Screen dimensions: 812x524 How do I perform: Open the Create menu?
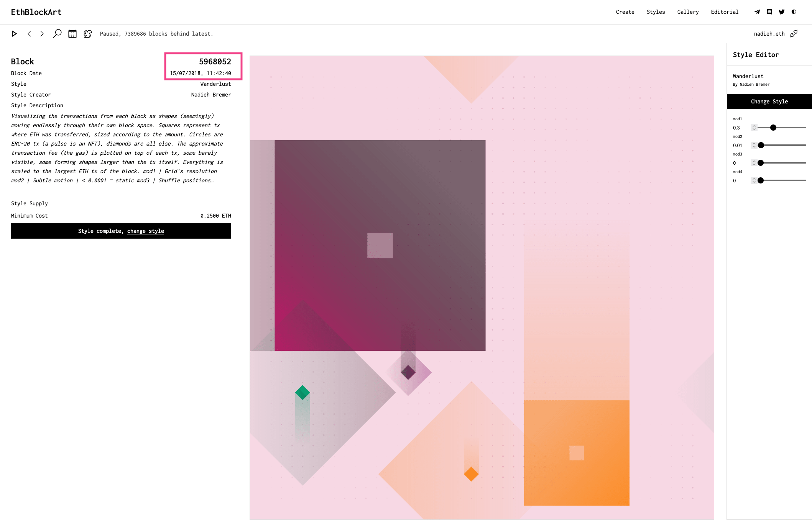(x=625, y=12)
